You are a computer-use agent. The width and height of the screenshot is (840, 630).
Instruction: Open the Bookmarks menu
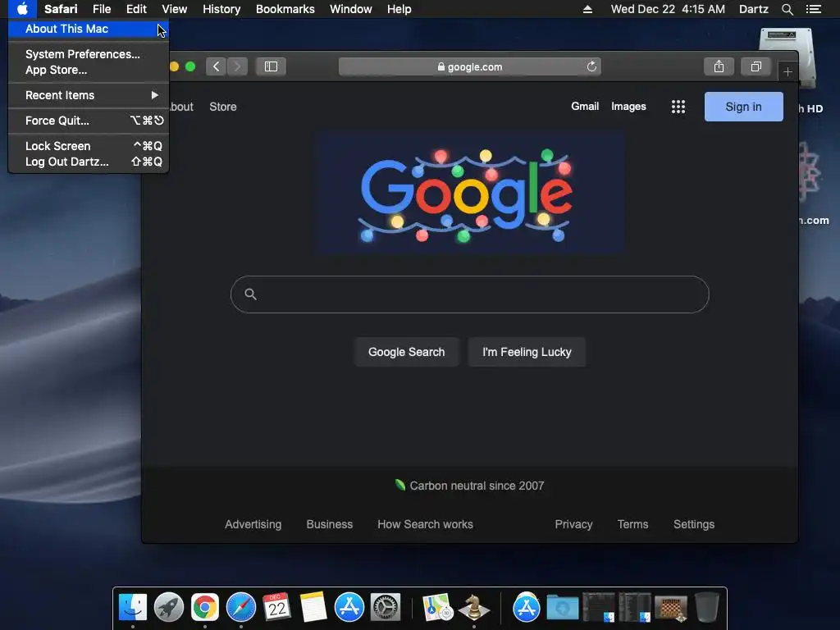(285, 9)
